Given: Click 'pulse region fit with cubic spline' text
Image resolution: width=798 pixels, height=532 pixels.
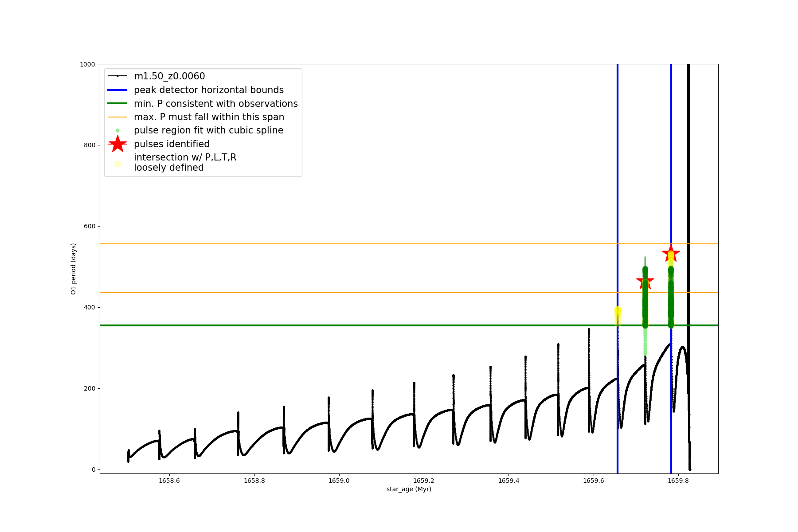Looking at the screenshot, I should 208,130.
